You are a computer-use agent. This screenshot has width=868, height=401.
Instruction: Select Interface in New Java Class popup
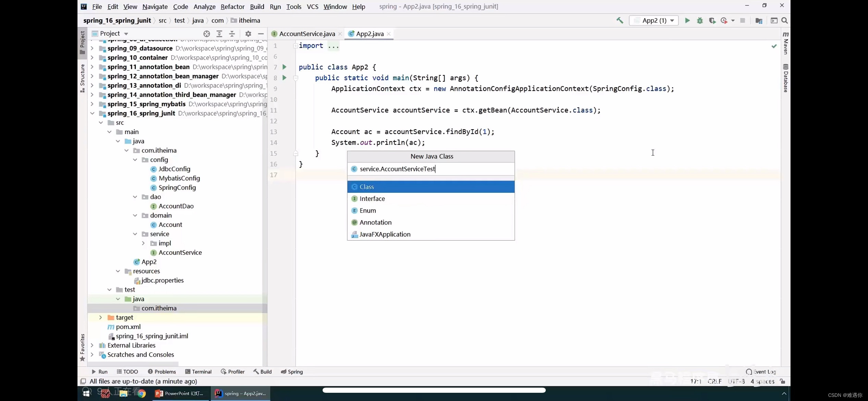tap(372, 199)
